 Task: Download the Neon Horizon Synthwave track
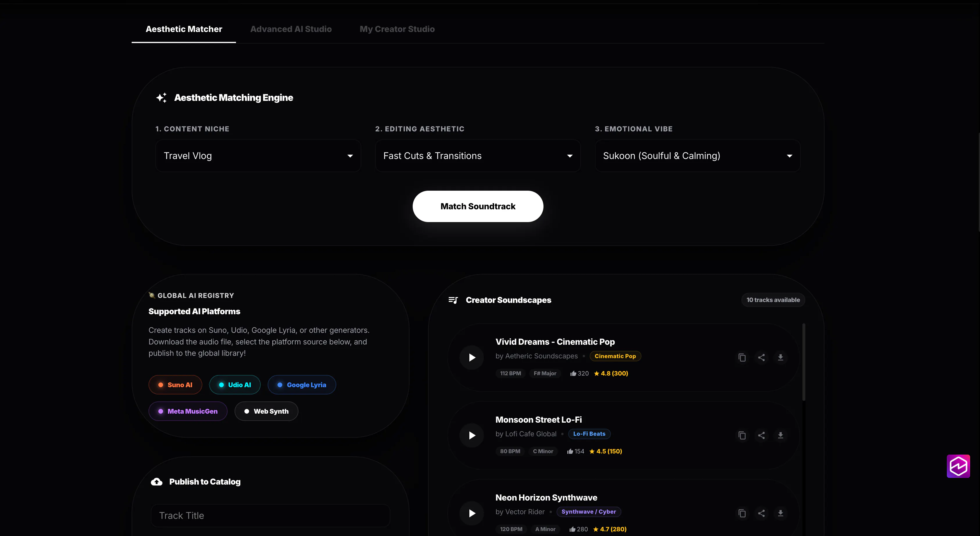coord(780,513)
